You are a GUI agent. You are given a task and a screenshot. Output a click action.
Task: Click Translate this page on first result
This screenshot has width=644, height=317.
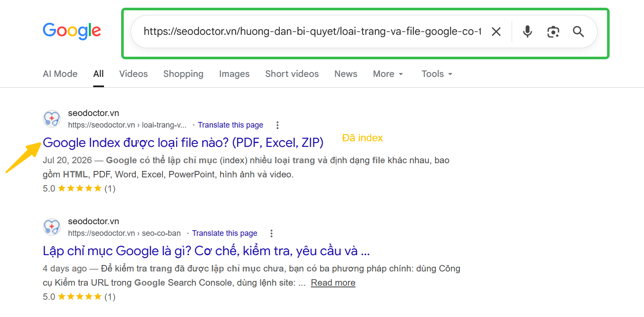(231, 125)
